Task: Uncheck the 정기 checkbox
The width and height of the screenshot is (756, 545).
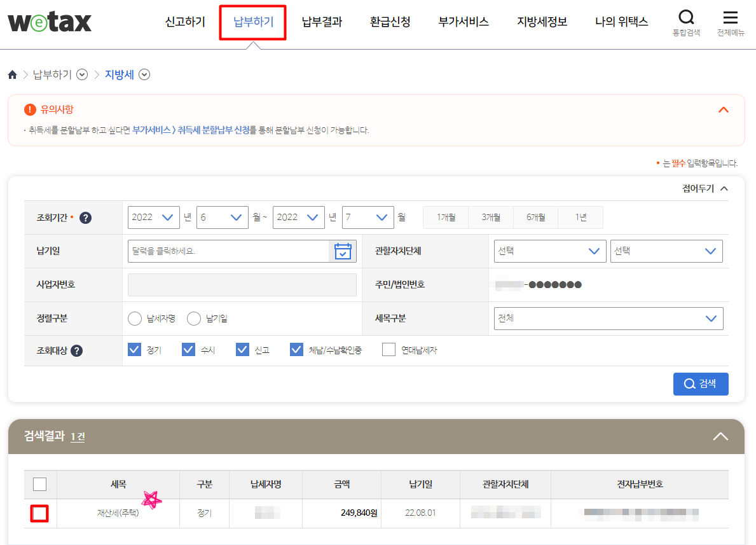Action: 135,350
